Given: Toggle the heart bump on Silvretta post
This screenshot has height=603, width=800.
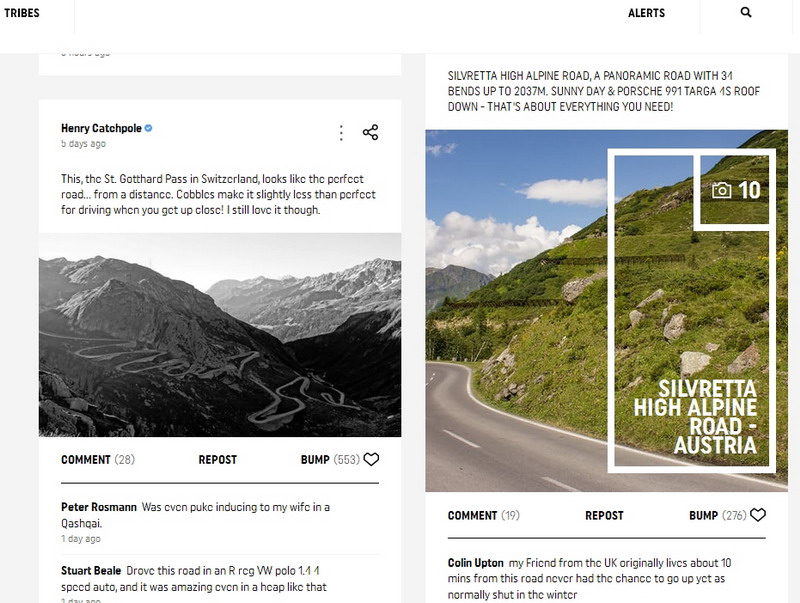Looking at the screenshot, I should 758,515.
